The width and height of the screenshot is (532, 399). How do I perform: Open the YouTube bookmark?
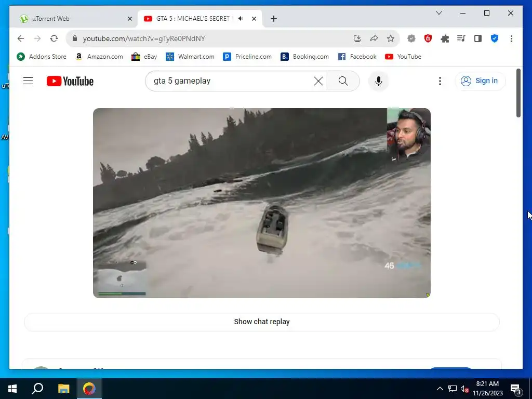coord(403,57)
